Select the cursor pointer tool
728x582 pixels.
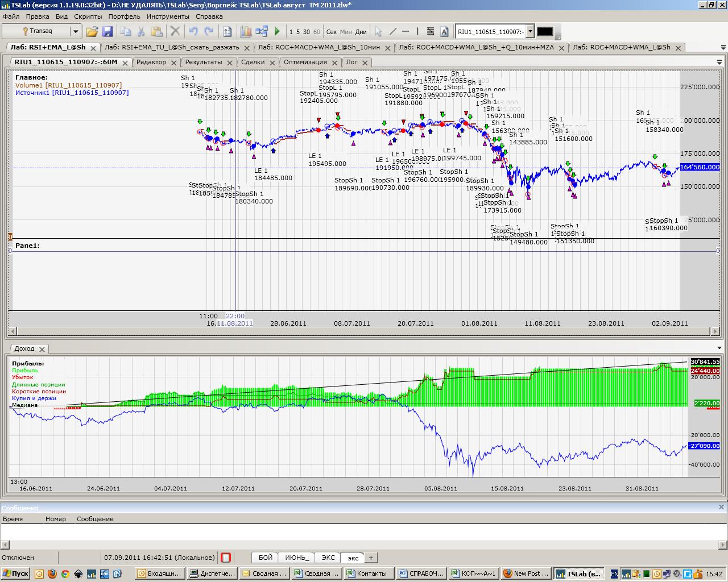coord(379,32)
